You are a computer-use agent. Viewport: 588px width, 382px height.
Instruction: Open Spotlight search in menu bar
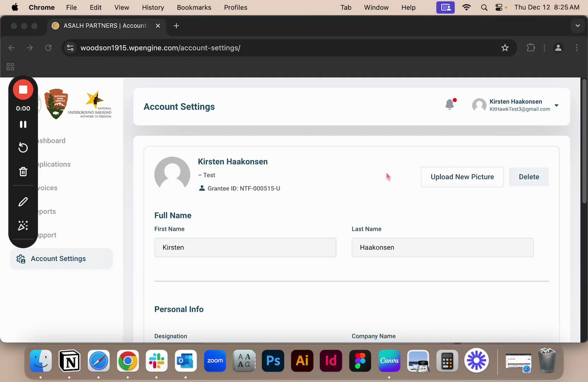tap(484, 7)
